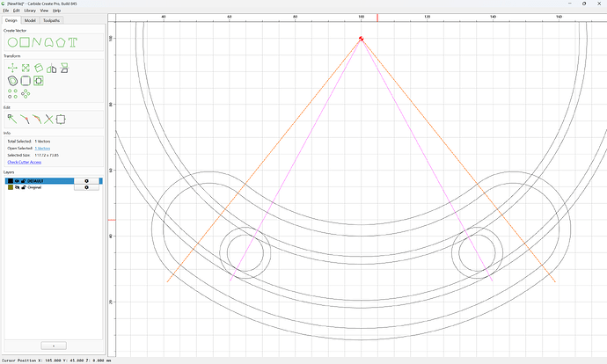Open the Edit menu
The height and width of the screenshot is (364, 607).
click(x=16, y=11)
